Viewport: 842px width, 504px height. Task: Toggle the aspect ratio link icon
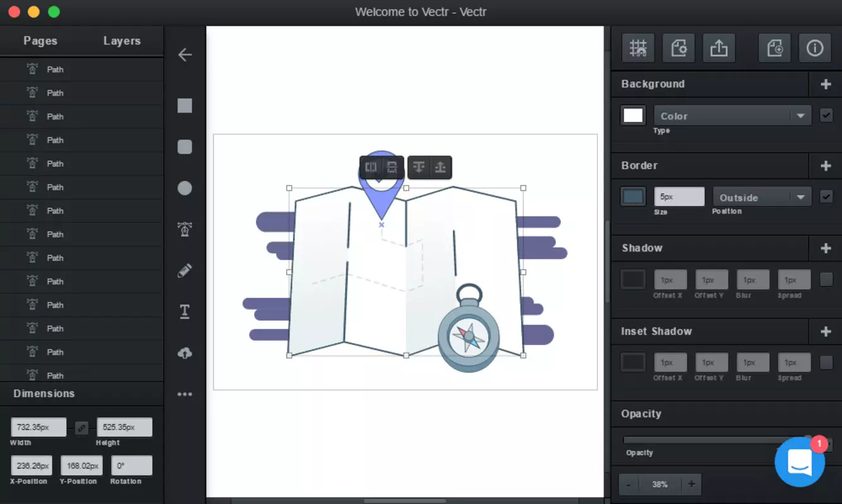[x=81, y=428]
